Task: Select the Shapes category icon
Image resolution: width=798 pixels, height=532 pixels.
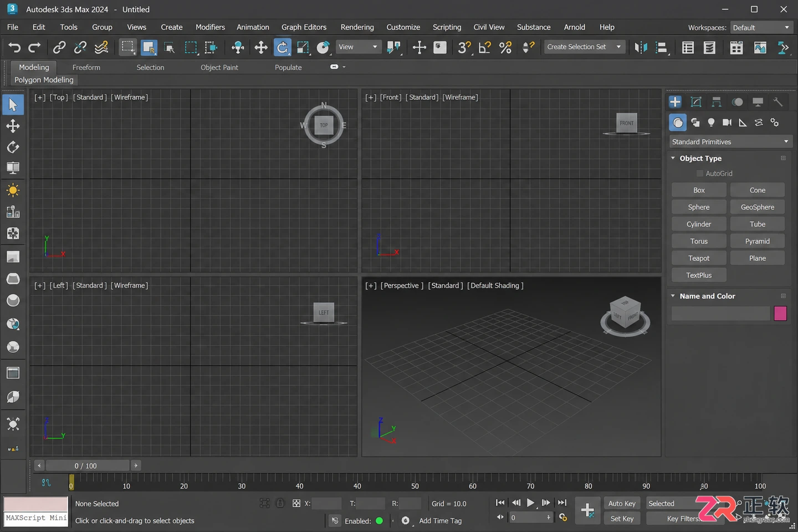Action: [695, 122]
